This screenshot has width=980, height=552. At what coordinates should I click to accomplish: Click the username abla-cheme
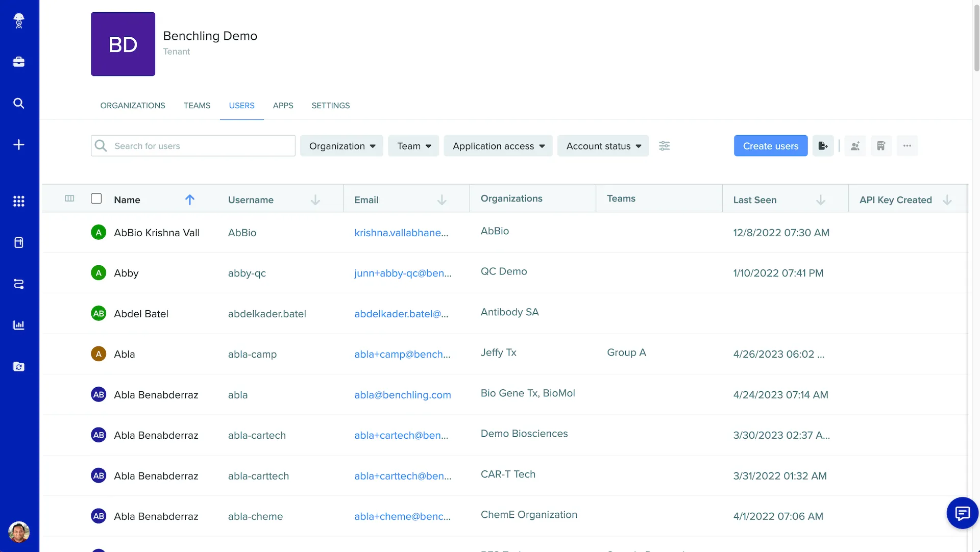coord(255,516)
